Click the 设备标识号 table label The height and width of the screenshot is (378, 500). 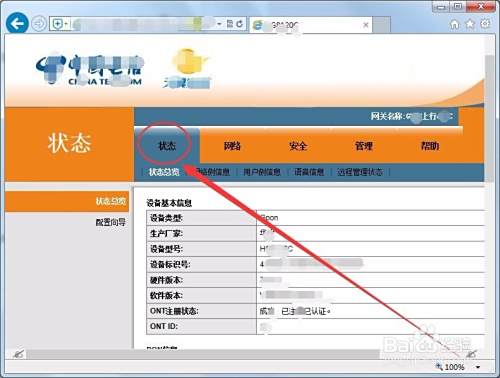click(170, 264)
